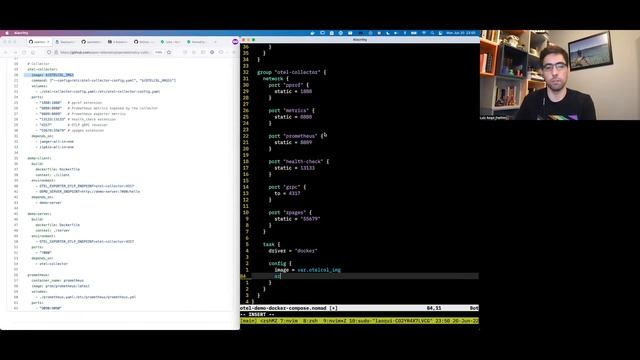The width and height of the screenshot is (640, 360).
Task: Click 'demo-client:' line on GitHub page
Action: point(39,158)
